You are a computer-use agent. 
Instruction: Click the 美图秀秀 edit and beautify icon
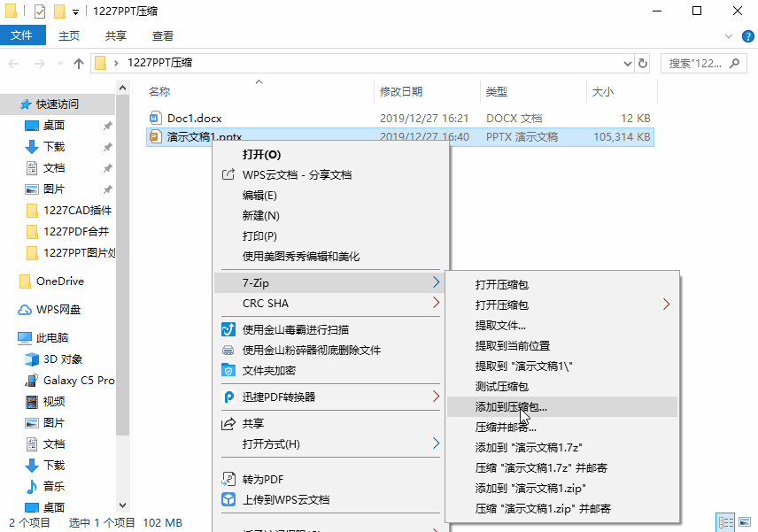[228, 255]
